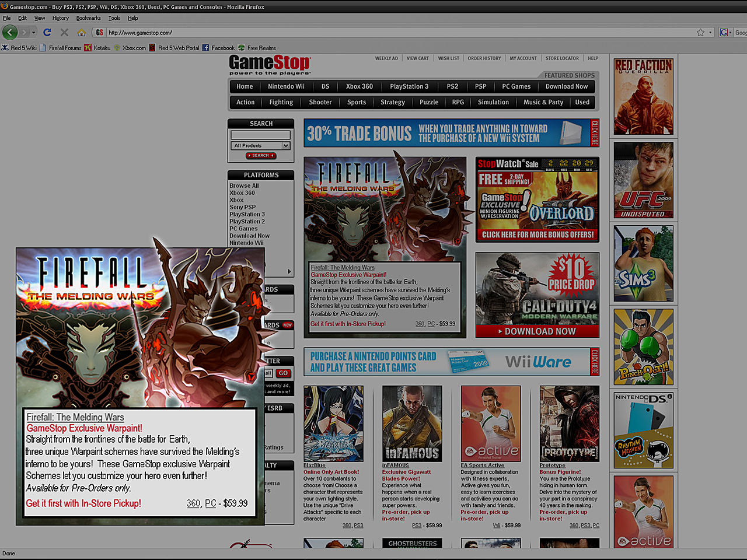Screen dimensions: 747x560
Task: Reload the page with the refresh icon
Action: pyautogui.click(x=47, y=33)
